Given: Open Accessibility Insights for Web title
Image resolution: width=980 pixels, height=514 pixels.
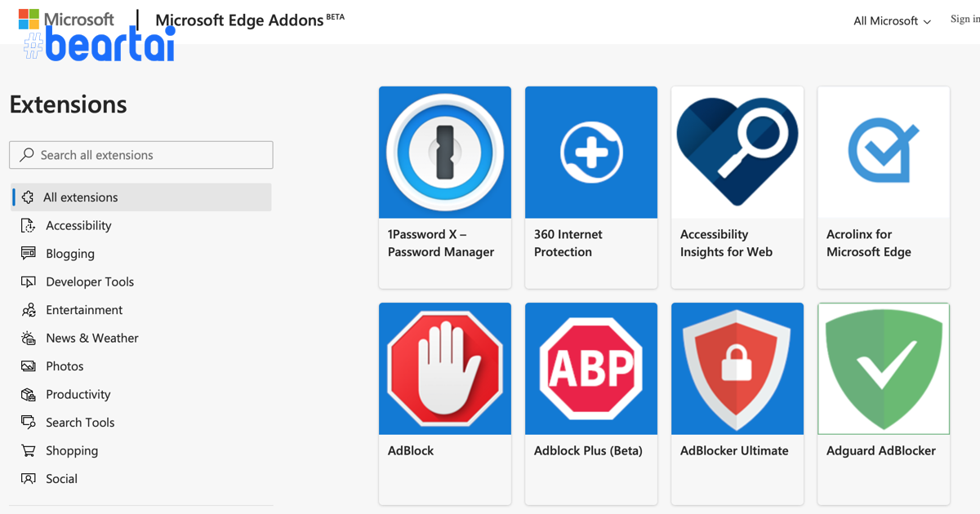Looking at the screenshot, I should 726,243.
